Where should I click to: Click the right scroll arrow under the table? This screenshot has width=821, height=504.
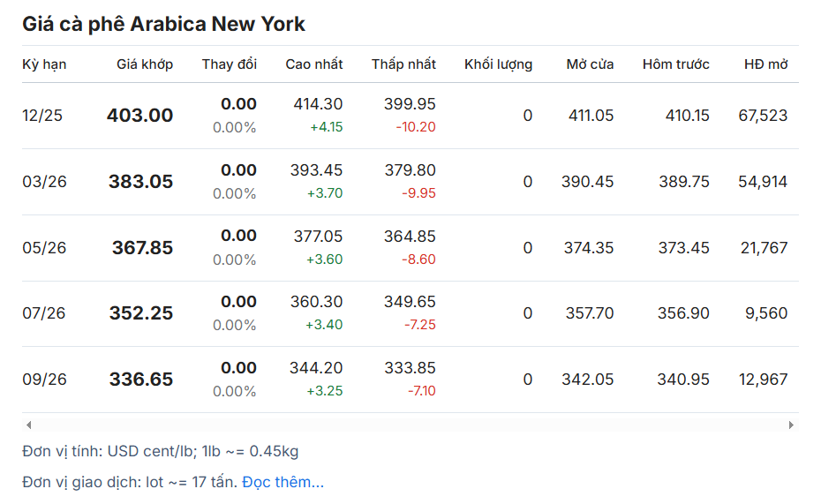click(x=791, y=425)
